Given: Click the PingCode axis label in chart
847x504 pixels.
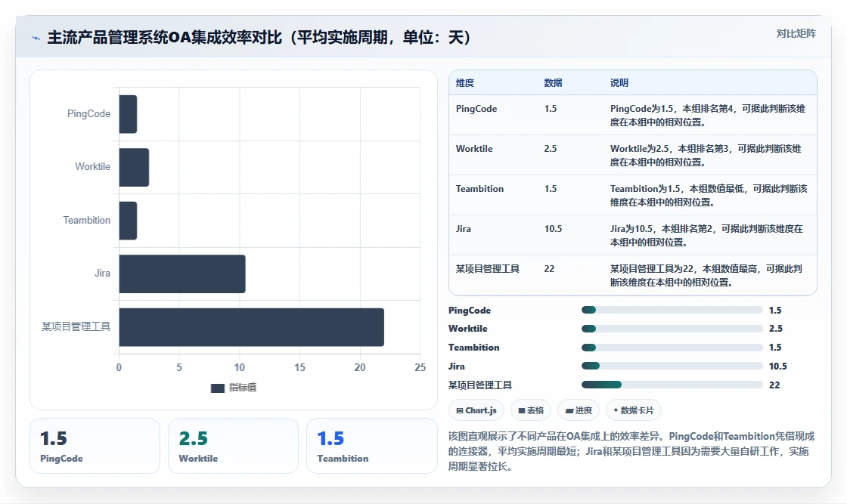Looking at the screenshot, I should 88,114.
